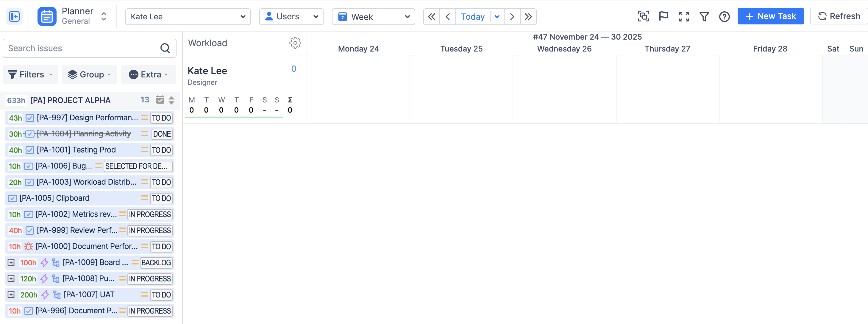Screen dimensions: 868x324
Task: Click the focus/scan icon in toolbar
Action: tap(643, 16)
